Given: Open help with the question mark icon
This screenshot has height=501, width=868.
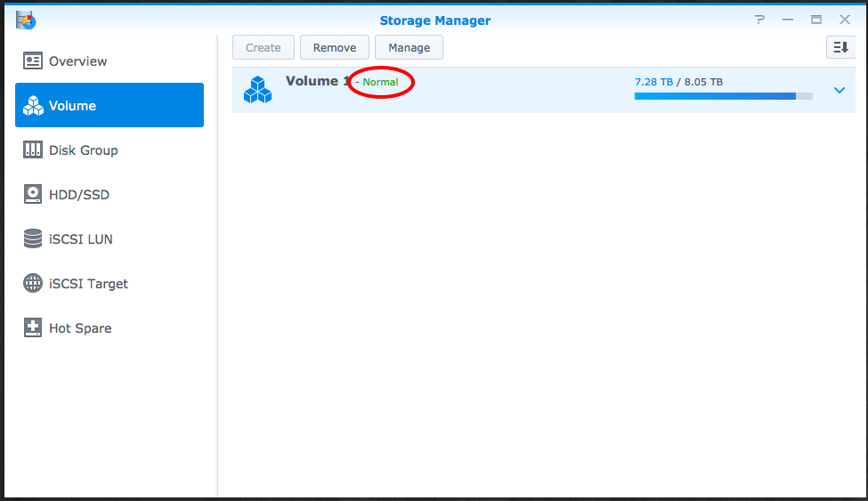Looking at the screenshot, I should coord(759,20).
